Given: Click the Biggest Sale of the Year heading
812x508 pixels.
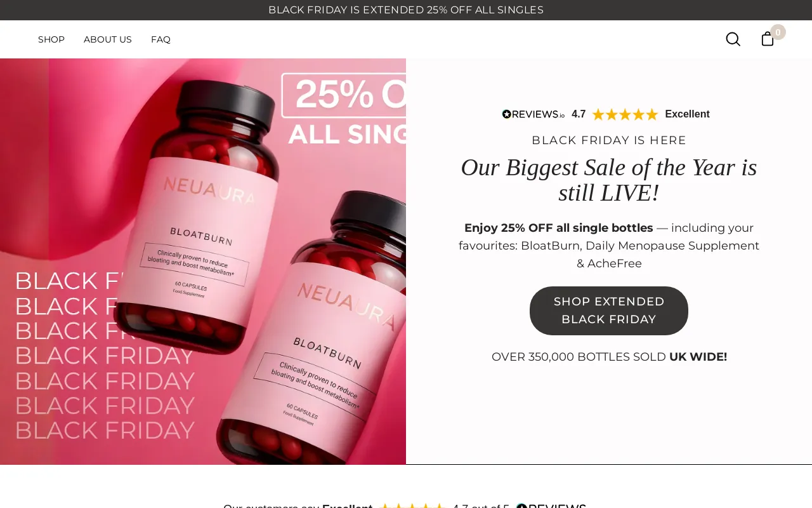Looking at the screenshot, I should point(609,180).
